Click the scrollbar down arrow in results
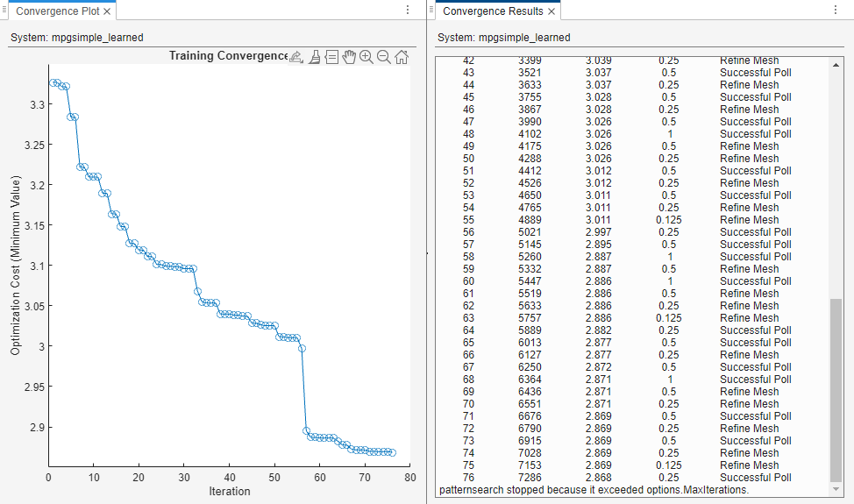854x504 pixels. click(x=836, y=489)
